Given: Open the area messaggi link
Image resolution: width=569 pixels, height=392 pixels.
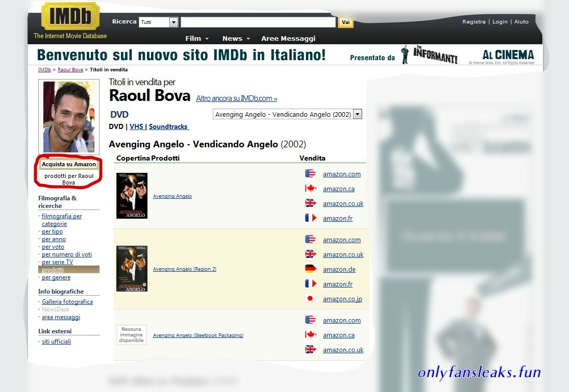Looking at the screenshot, I should pyautogui.click(x=61, y=317).
